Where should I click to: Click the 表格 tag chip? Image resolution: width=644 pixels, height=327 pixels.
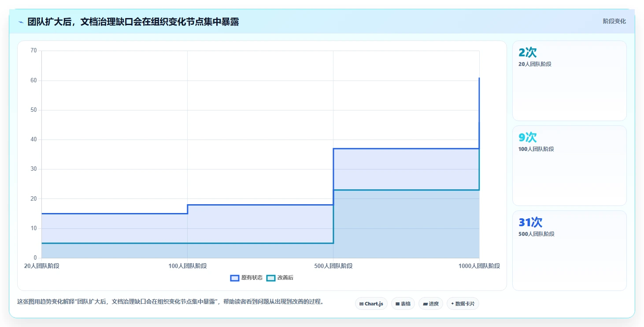pyautogui.click(x=403, y=304)
